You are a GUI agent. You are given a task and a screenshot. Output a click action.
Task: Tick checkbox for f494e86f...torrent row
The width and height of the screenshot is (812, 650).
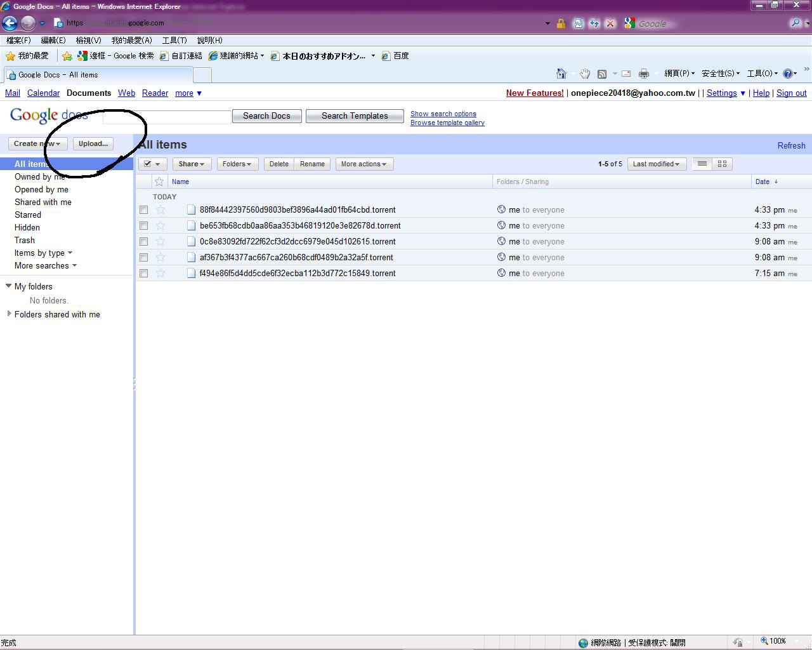pos(144,273)
